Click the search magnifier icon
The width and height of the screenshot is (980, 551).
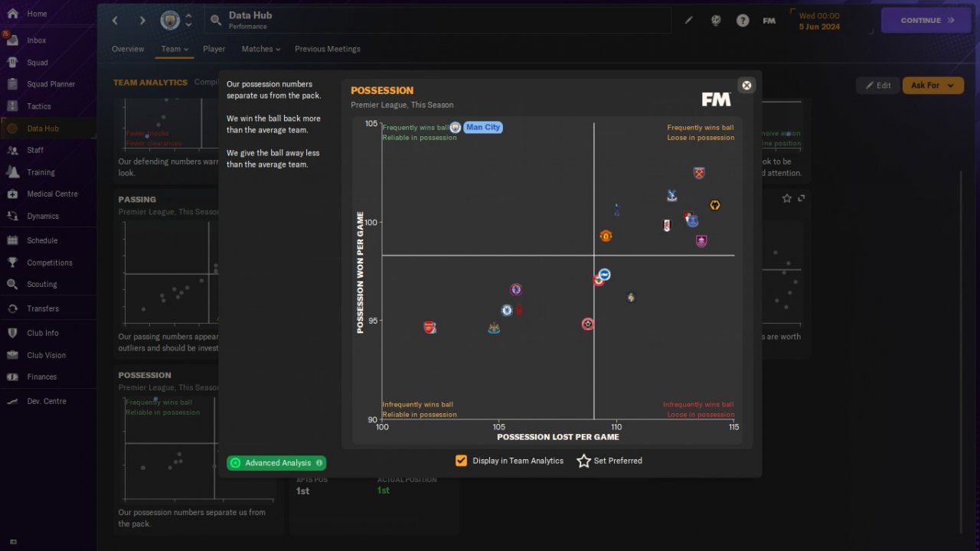point(216,21)
